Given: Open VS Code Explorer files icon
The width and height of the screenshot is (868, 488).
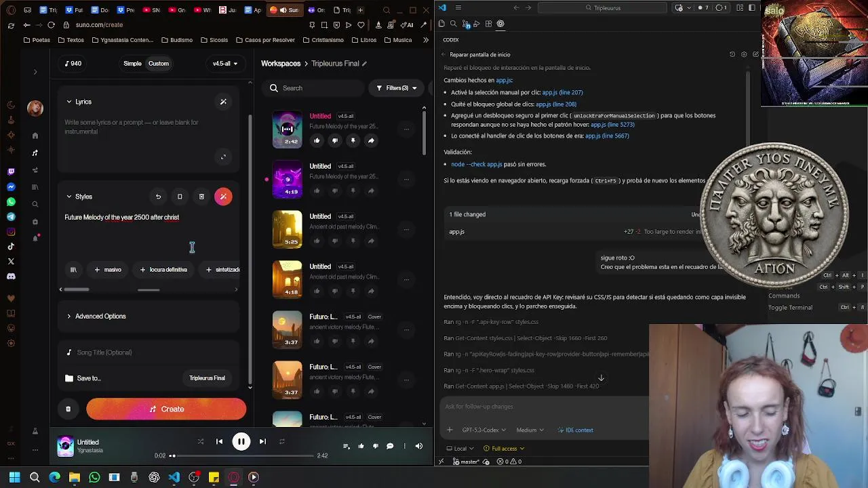Looking at the screenshot, I should [x=441, y=24].
